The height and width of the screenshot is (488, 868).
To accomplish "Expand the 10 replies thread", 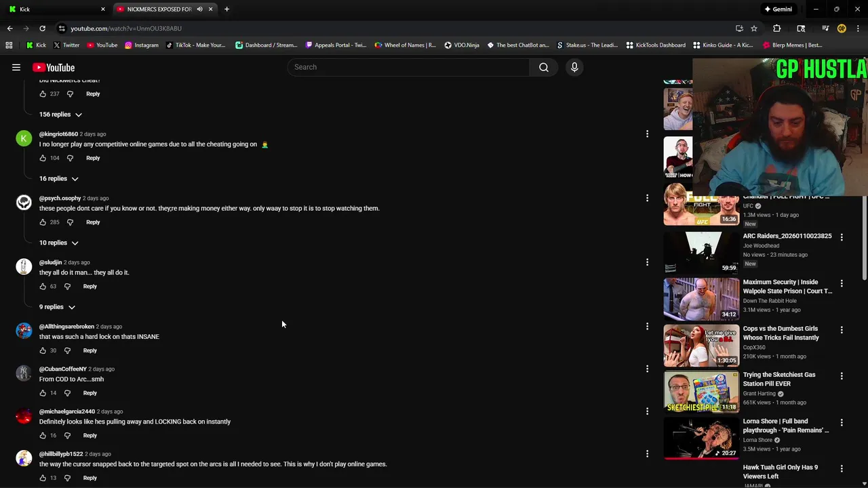I will (x=58, y=243).
